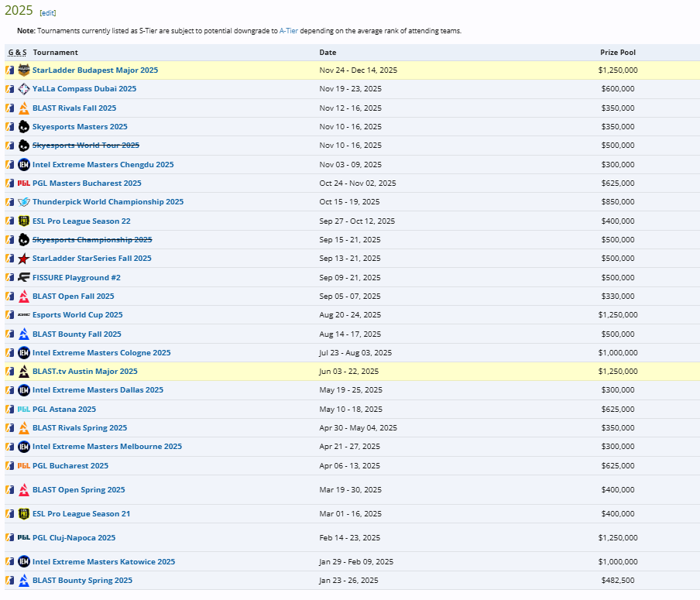Click the CS2 game icon beside StarLadder Budapest Major

(10, 70)
